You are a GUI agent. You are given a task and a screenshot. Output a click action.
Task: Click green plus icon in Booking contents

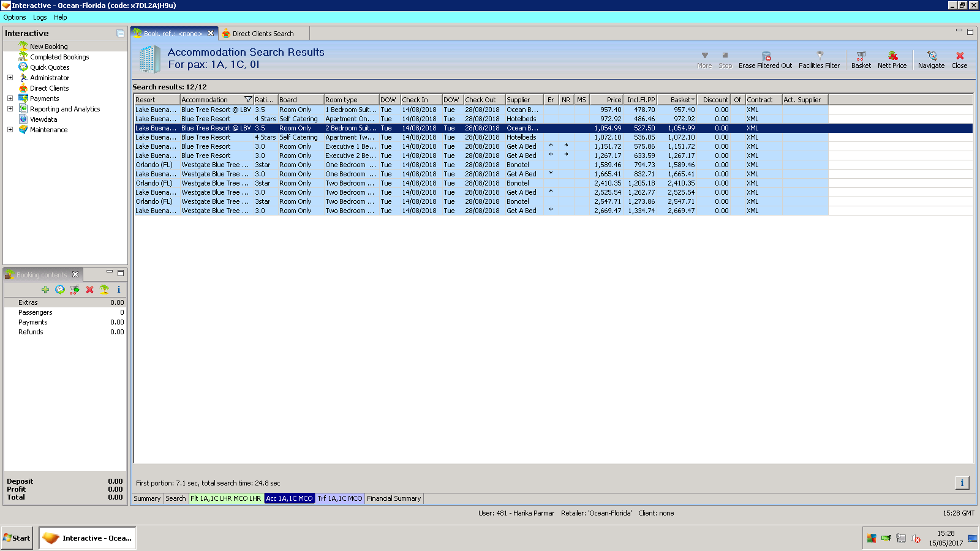click(45, 290)
